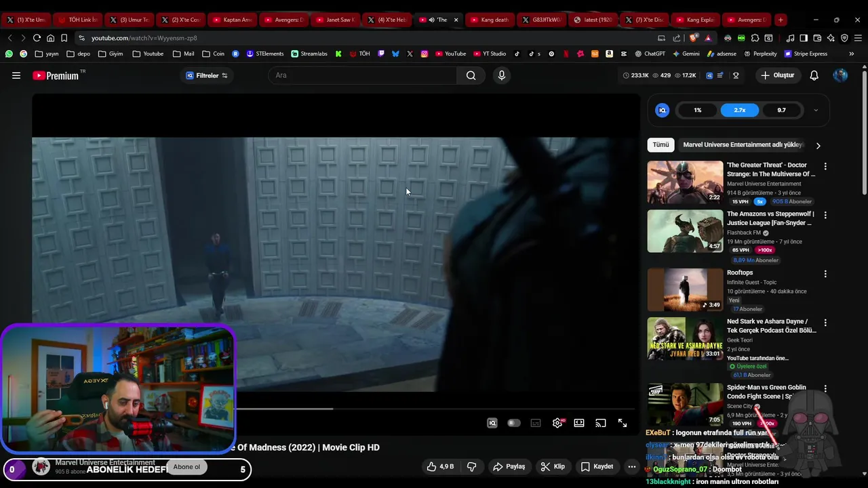Bookmark this page in the address bar
Screen dimensions: 868x488
tap(64, 38)
